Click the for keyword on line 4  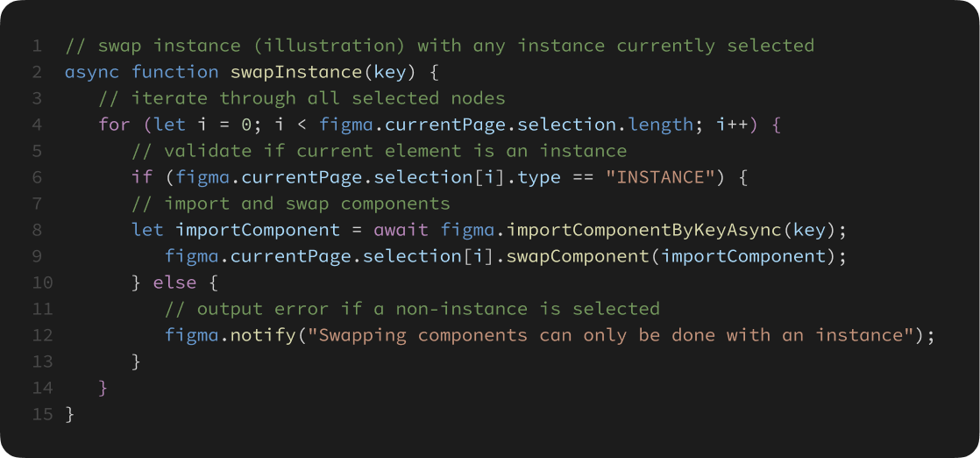(x=114, y=125)
